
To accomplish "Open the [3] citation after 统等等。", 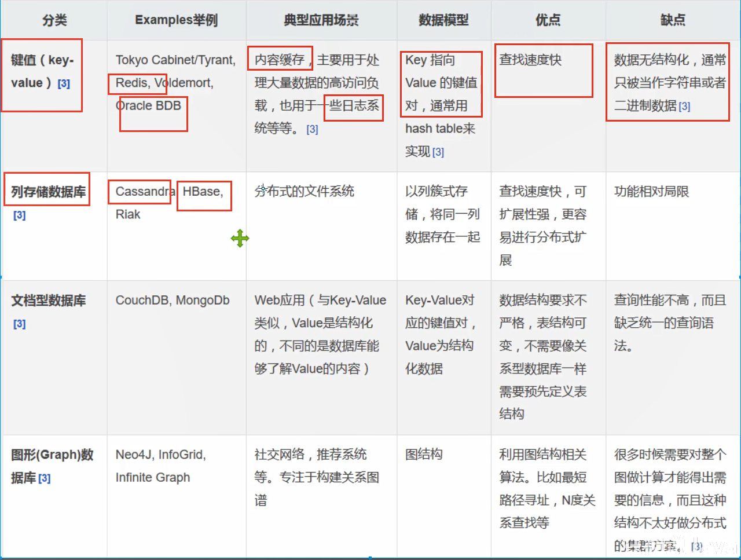I will 312,129.
